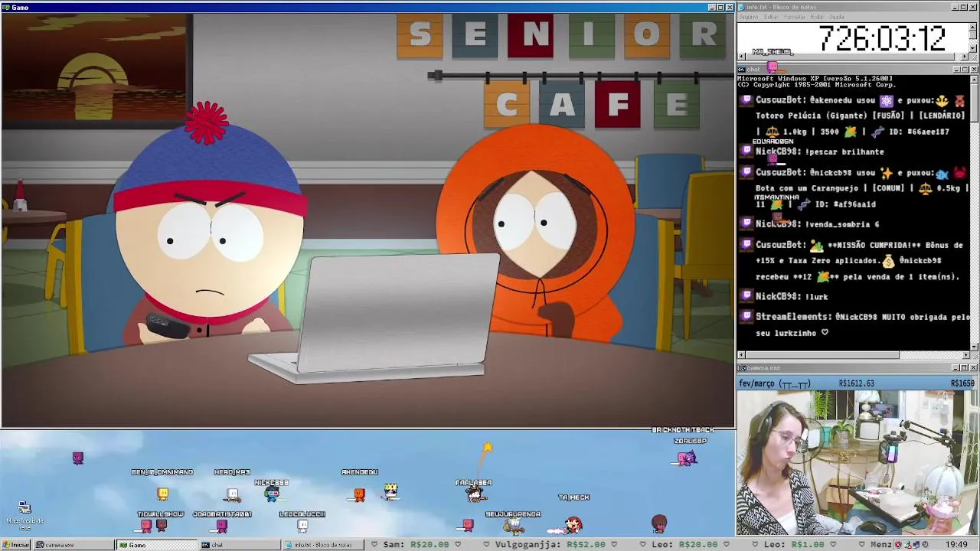This screenshot has height=551, width=980.
Task: Click scroll down arrow in Bloco de notas
Action: tap(974, 48)
